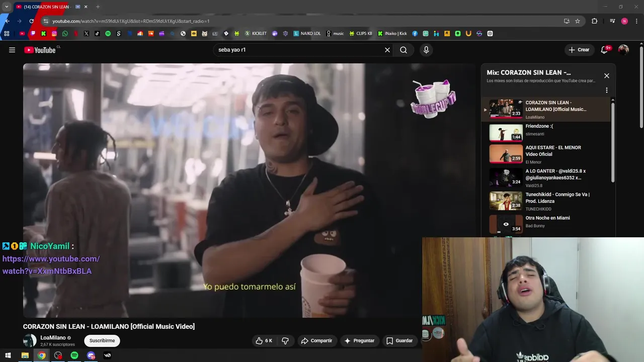Viewport: 644px width, 362px height.
Task: Open YouTube notifications bell
Action: point(604,50)
